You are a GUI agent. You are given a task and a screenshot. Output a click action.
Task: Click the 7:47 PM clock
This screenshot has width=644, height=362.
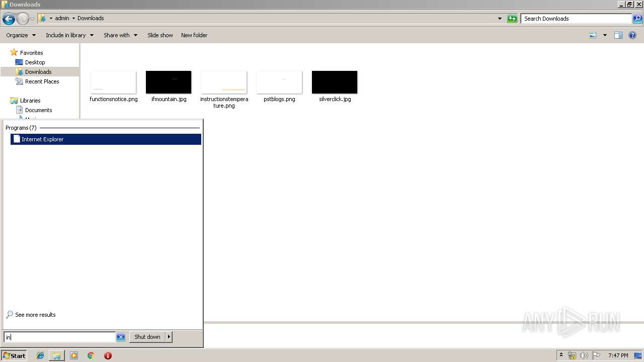[618, 355]
